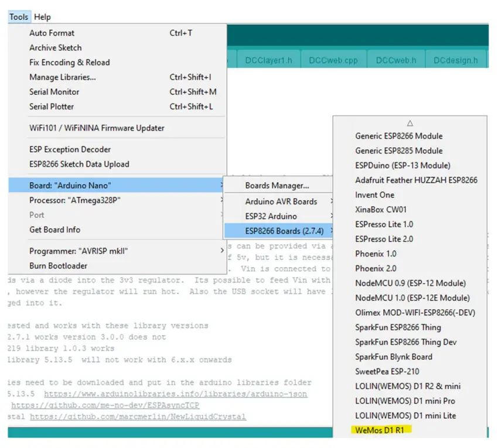Open the Serial Monitor
The width and height of the screenshot is (498, 448).
tap(54, 91)
